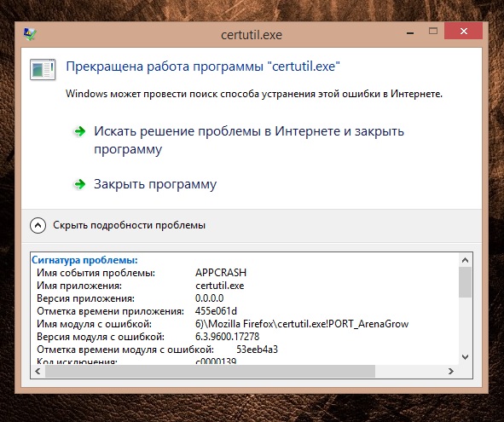Viewport: 504px width, 422px height.
Task: Click timestamp value 455e061d
Action: coord(216,311)
